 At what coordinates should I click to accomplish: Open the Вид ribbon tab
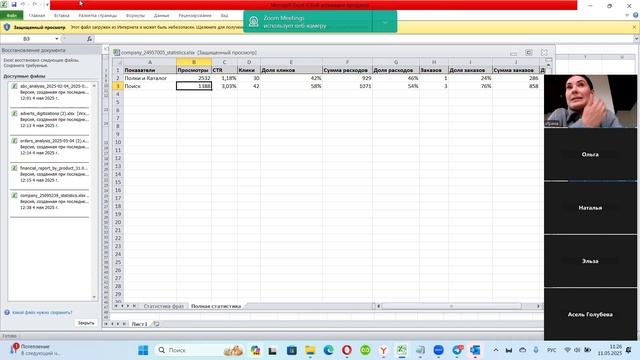pos(224,16)
